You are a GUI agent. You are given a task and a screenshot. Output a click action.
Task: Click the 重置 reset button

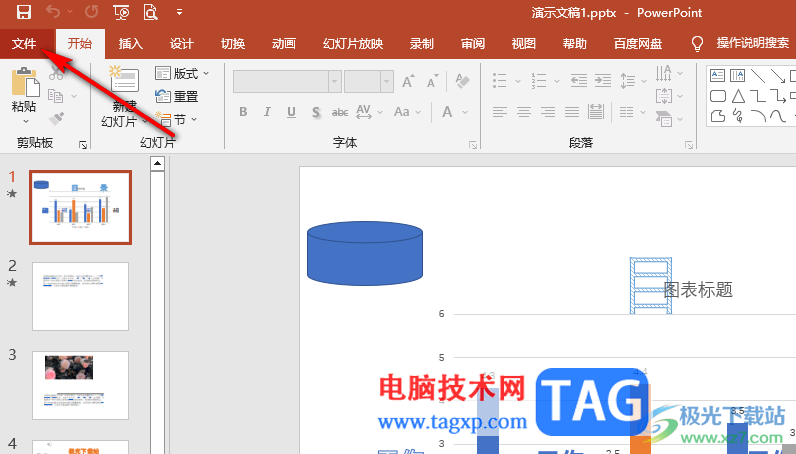(x=177, y=96)
